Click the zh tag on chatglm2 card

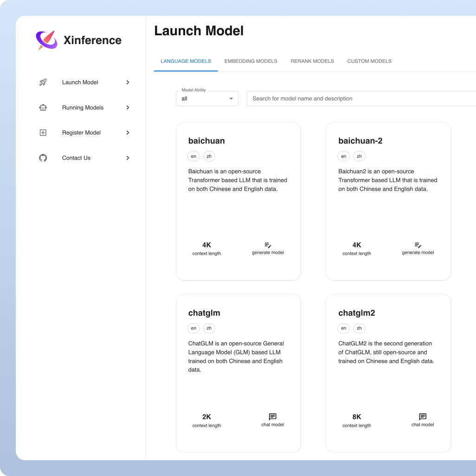(359, 328)
